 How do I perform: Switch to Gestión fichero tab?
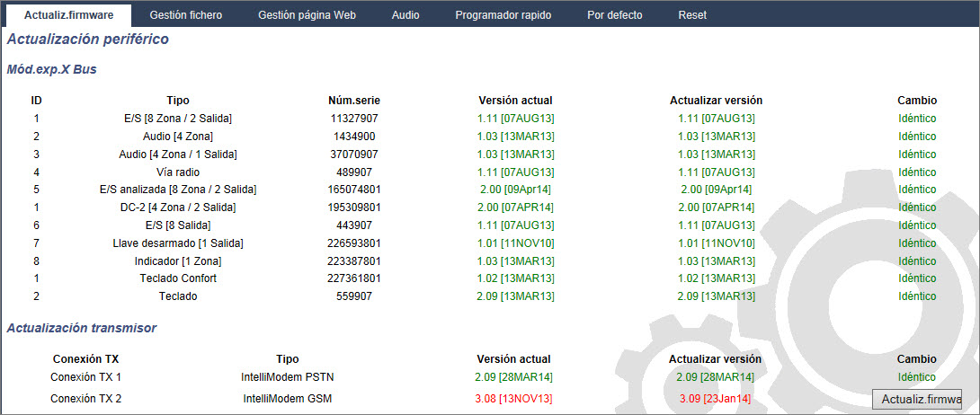[185, 15]
